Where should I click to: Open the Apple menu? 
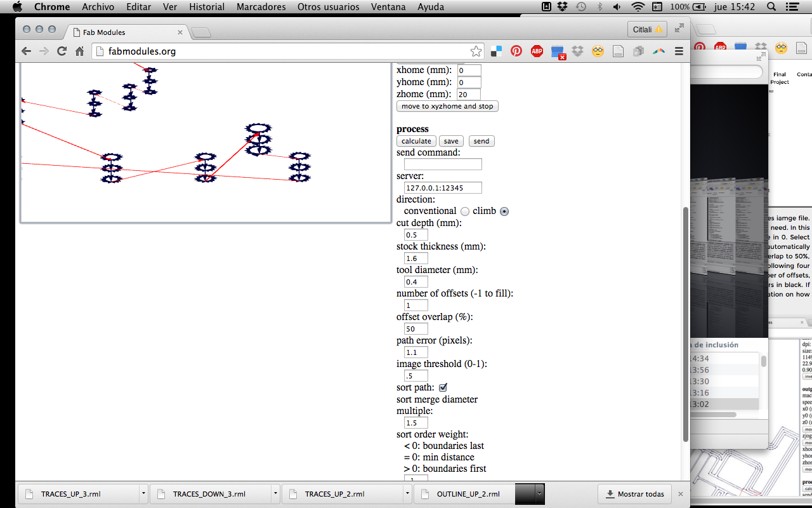point(17,7)
